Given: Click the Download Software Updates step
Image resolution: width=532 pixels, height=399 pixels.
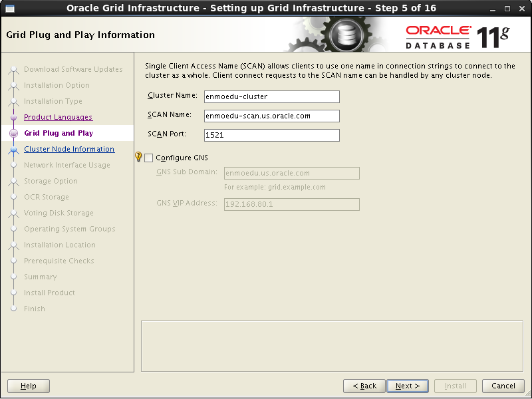Looking at the screenshot, I should pos(73,69).
